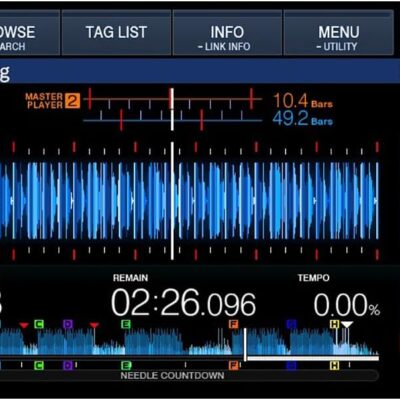This screenshot has width=400, height=400.
Task: Switch to the BROWSE - SEARCH tab
Action: click(29, 32)
